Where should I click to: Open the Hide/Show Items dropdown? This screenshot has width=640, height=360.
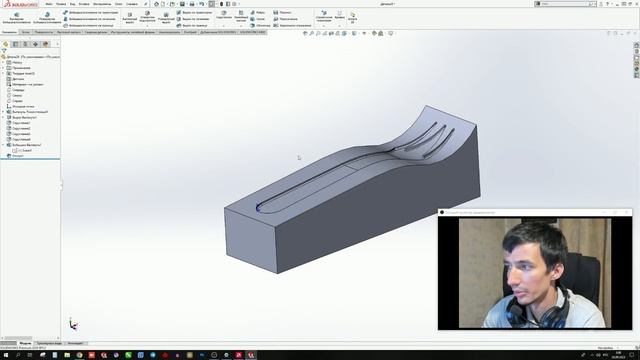click(364, 33)
